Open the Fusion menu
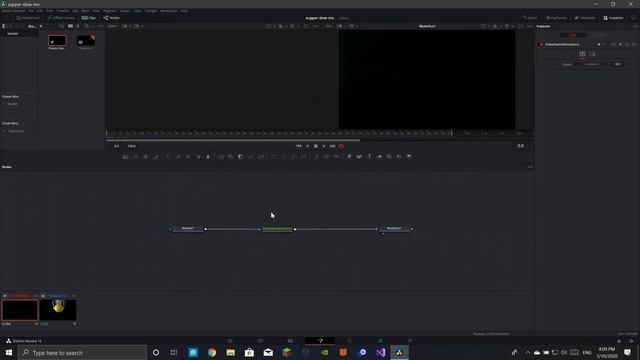The width and height of the screenshot is (640, 360). click(125, 11)
